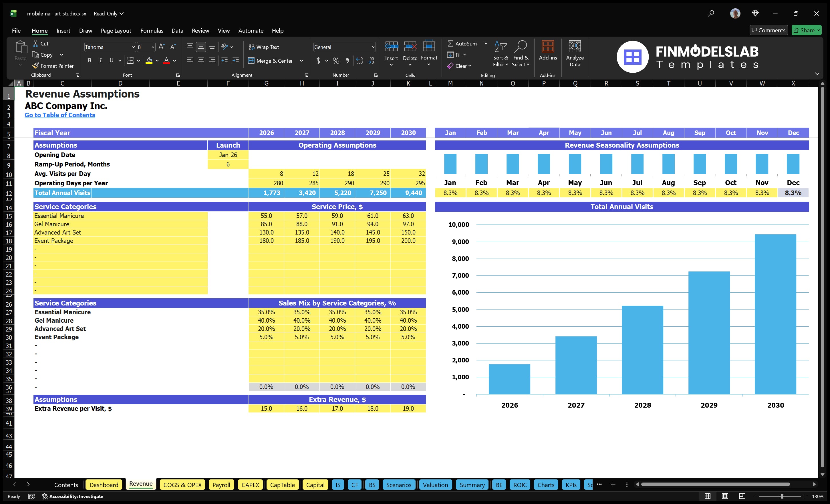This screenshot has width=830, height=504.
Task: Click cell containing Ramp-Up Period value 6
Action: click(228, 164)
